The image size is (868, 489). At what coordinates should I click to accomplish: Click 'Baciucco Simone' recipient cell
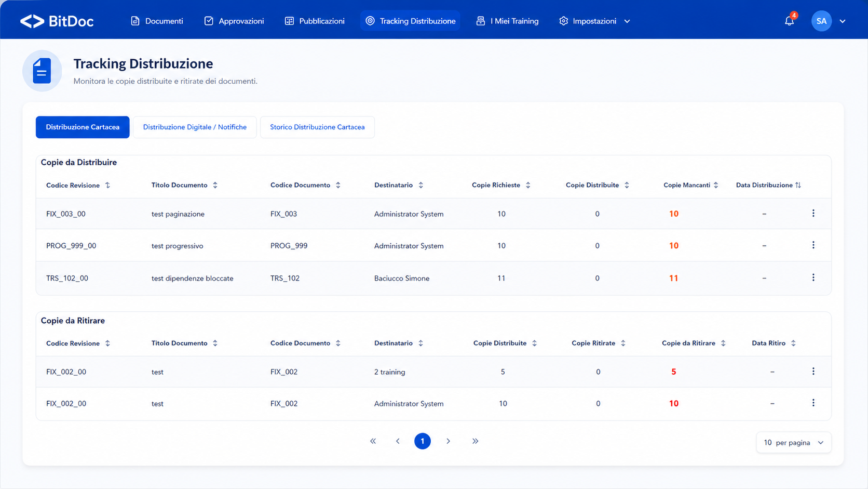(x=402, y=279)
